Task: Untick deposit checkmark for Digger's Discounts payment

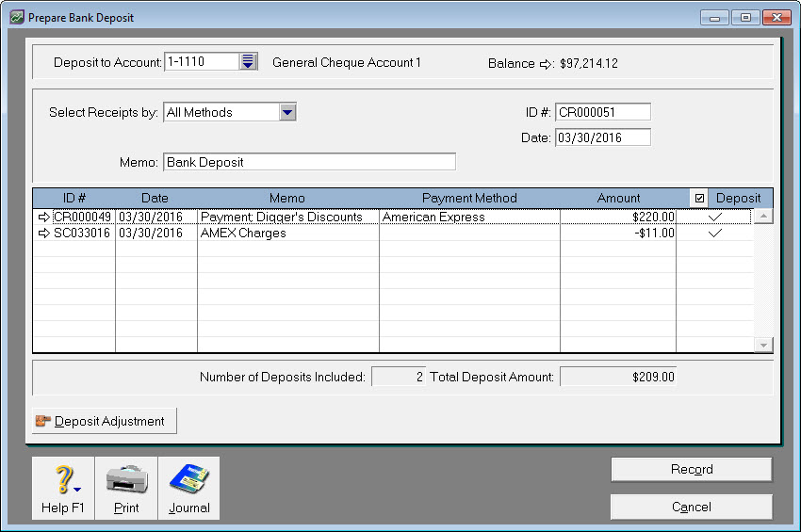Action: (x=714, y=218)
